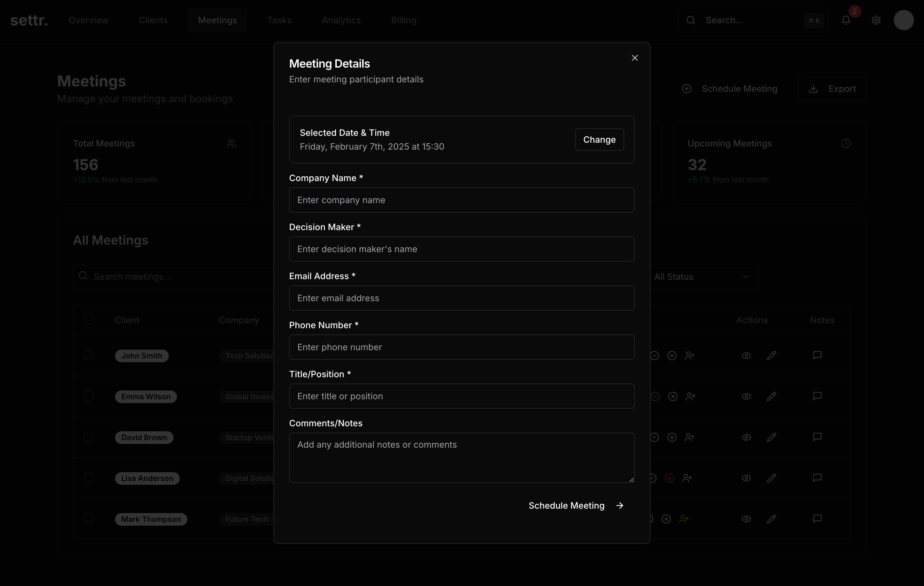Edit Mark Thompson meeting with pencil icon

772,519
